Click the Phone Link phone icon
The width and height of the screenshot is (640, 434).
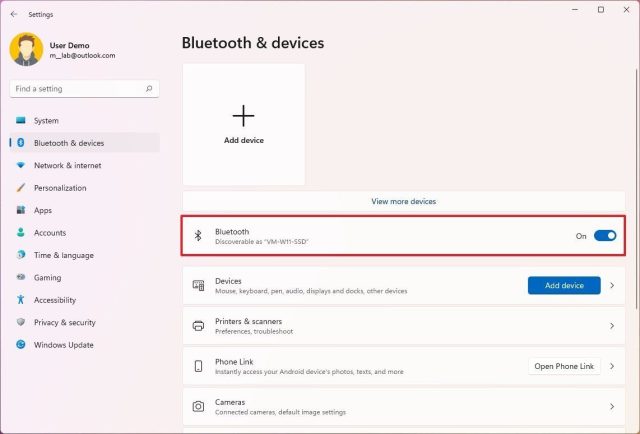[198, 366]
